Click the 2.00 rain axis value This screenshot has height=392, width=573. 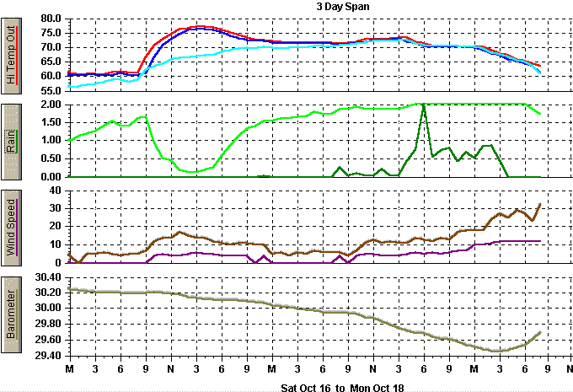51,105
